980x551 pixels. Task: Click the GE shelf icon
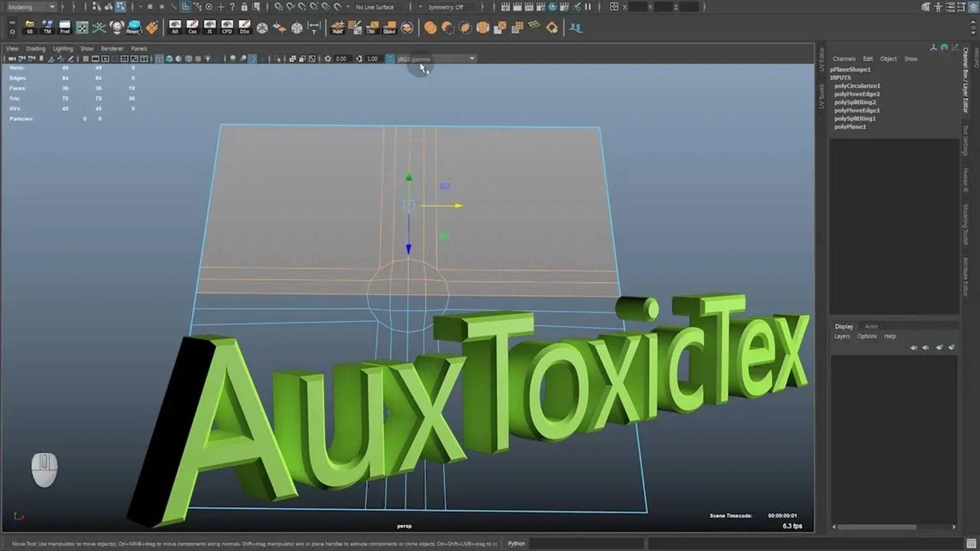(29, 27)
